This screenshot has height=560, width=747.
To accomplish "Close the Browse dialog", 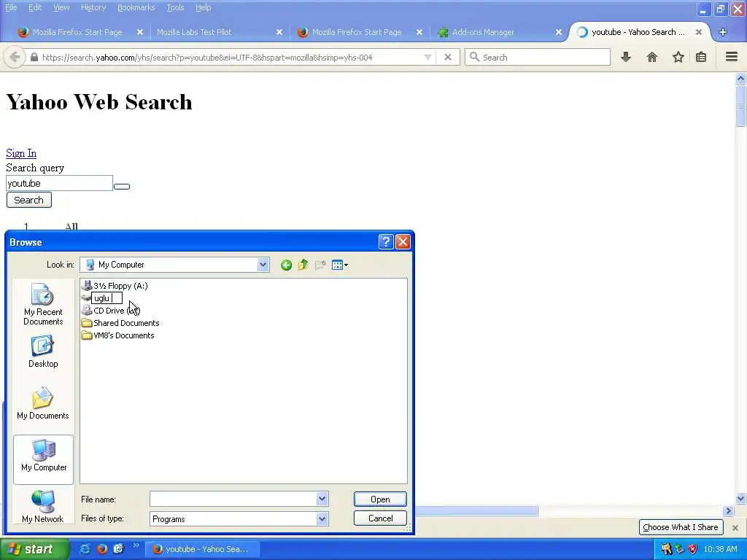I will coord(403,242).
